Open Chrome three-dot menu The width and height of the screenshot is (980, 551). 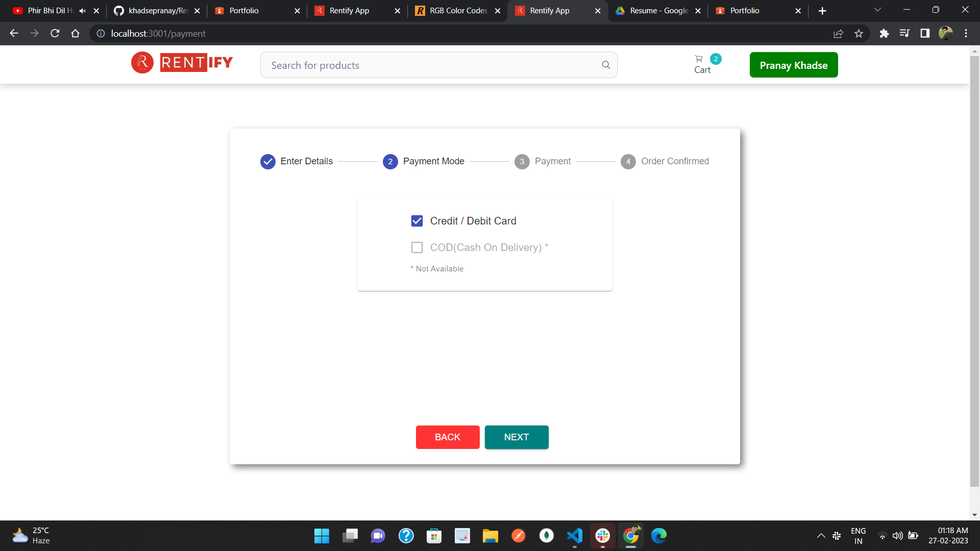[x=966, y=34]
